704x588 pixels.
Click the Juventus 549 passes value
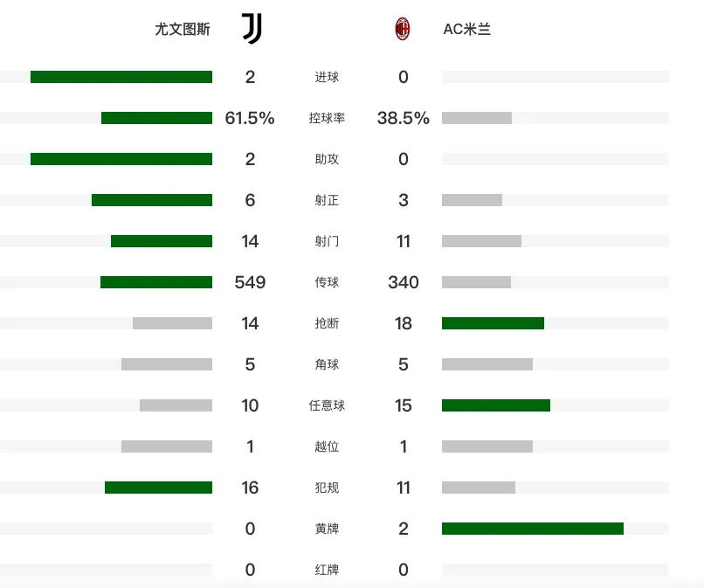pyautogui.click(x=250, y=282)
